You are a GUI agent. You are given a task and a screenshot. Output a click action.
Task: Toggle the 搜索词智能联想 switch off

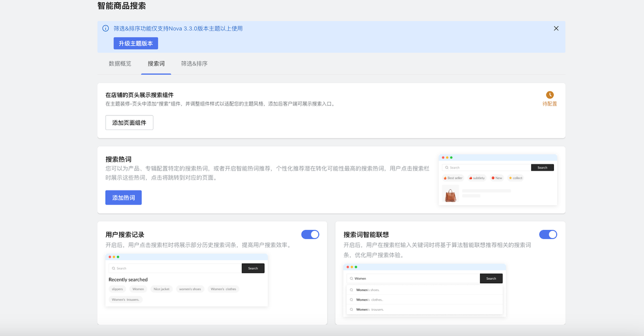click(548, 234)
